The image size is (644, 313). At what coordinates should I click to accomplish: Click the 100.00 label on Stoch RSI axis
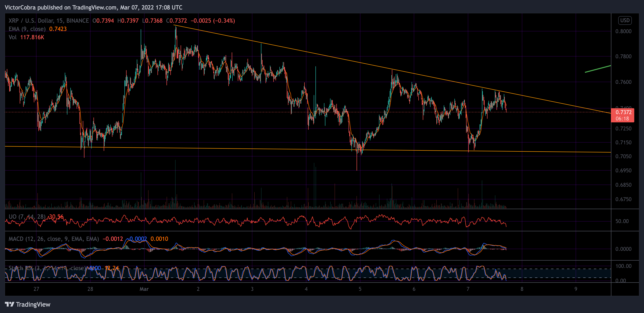click(623, 266)
